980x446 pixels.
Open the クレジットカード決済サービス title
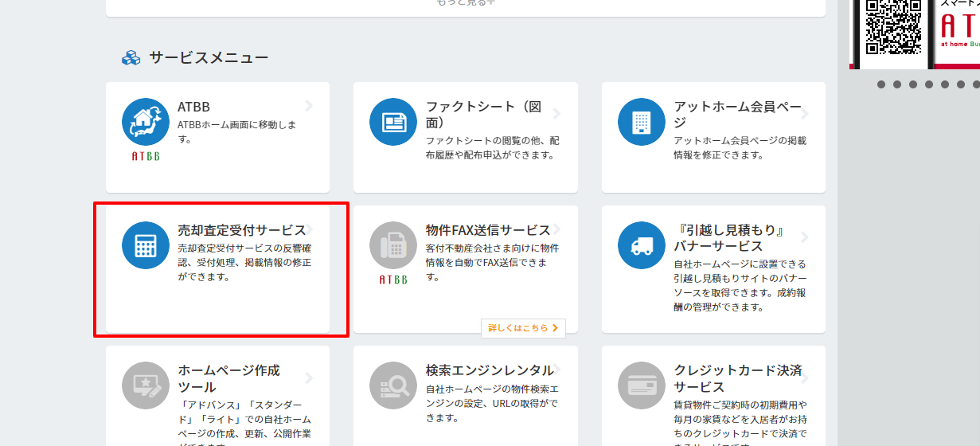(x=738, y=378)
